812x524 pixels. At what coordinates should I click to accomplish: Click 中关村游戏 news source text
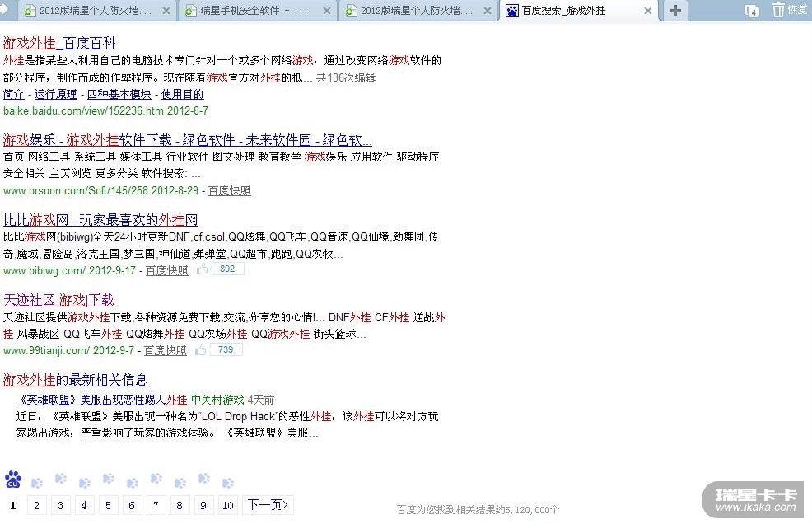point(217,400)
